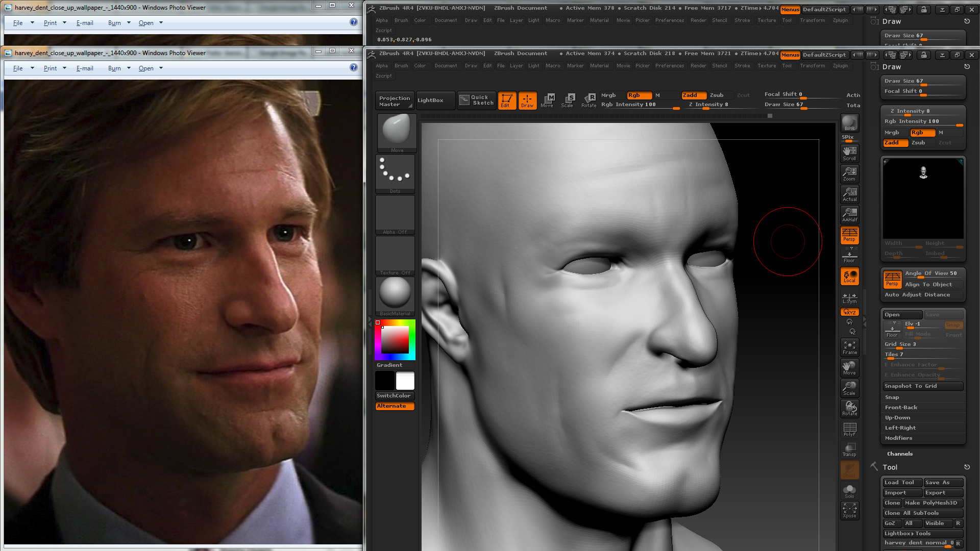Expand Open dropdown arrow in front Photo Viewer
Screen dimensions: 980x551
[x=161, y=68]
